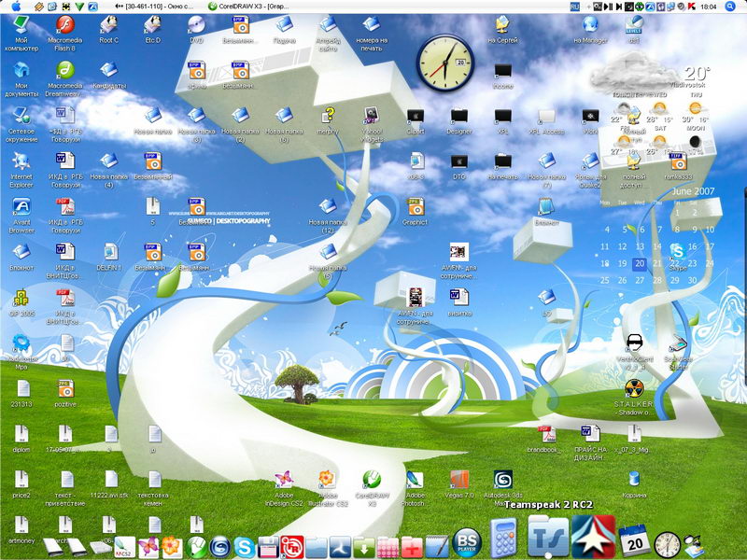Select the DELFIN 1 file icon
The width and height of the screenshot is (747, 560).
click(x=109, y=258)
